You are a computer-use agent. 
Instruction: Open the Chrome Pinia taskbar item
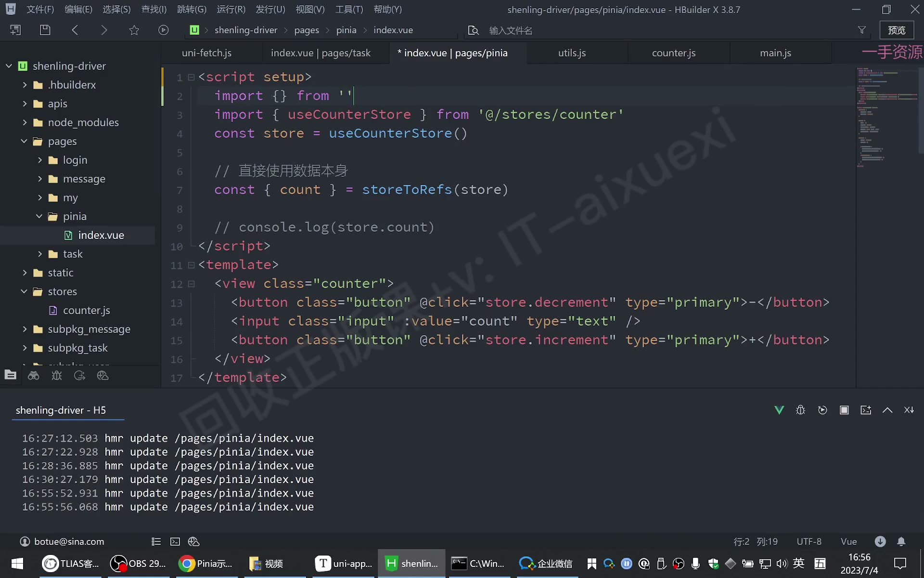click(x=206, y=563)
